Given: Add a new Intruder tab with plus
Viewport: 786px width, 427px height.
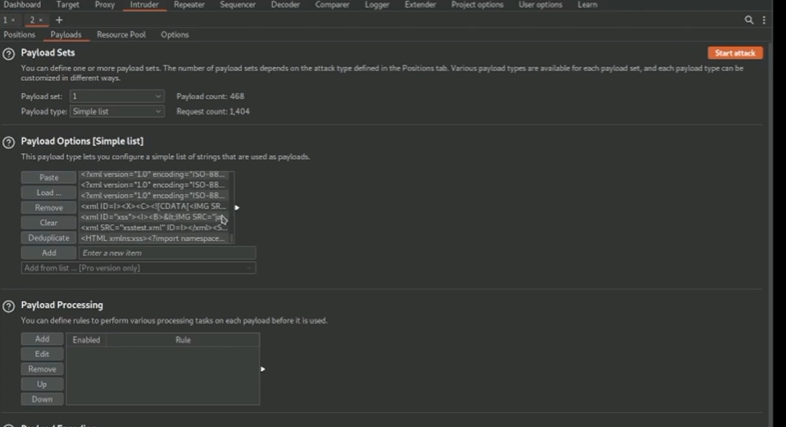Looking at the screenshot, I should click(59, 20).
